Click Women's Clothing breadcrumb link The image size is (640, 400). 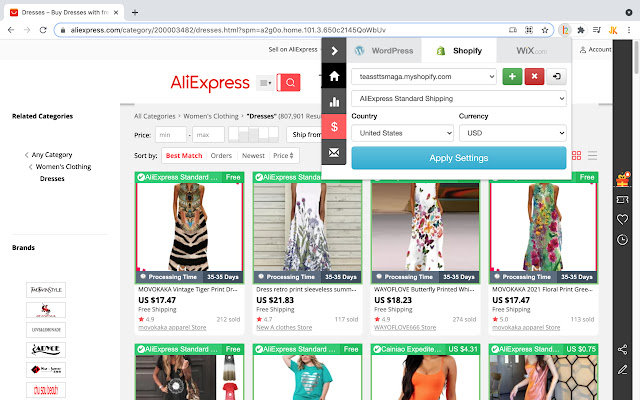(x=211, y=116)
